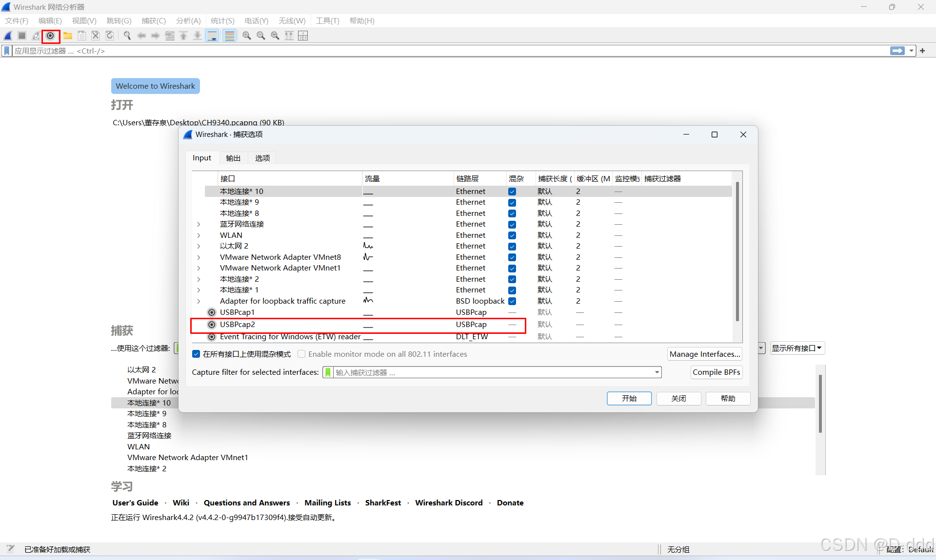Screen dimensions: 936x560
Task: Enable monitor mode on all 802.11 interfaces
Action: [301, 354]
